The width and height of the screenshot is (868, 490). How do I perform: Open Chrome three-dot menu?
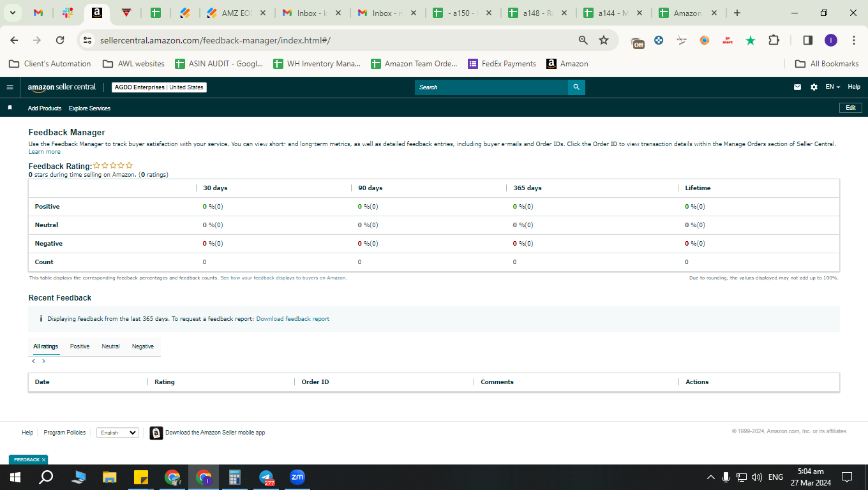point(853,40)
